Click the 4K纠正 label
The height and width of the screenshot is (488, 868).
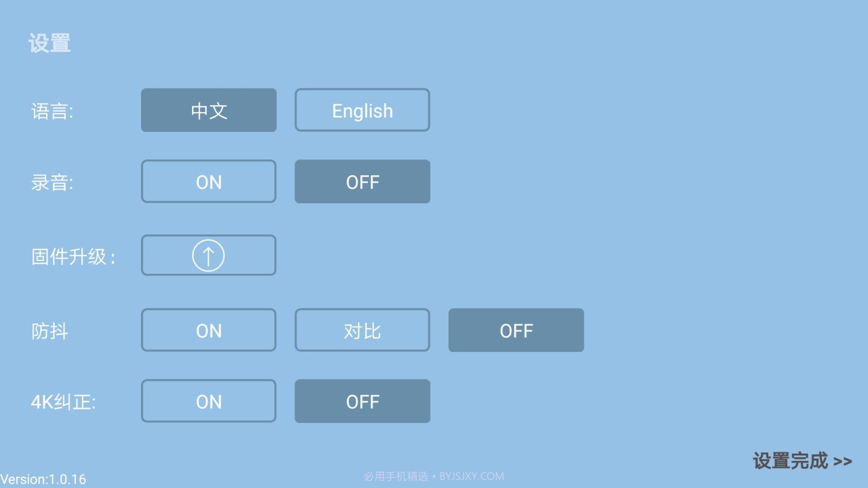[x=63, y=402]
